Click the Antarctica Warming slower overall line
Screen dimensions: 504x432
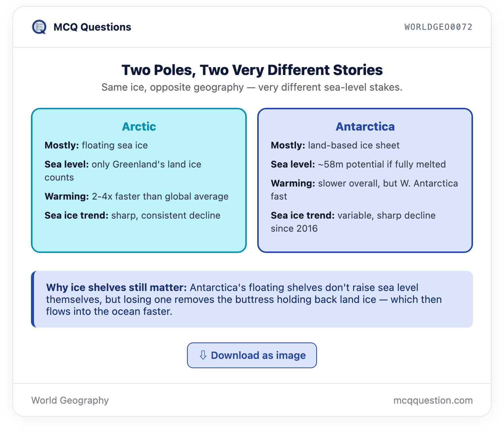tap(364, 190)
